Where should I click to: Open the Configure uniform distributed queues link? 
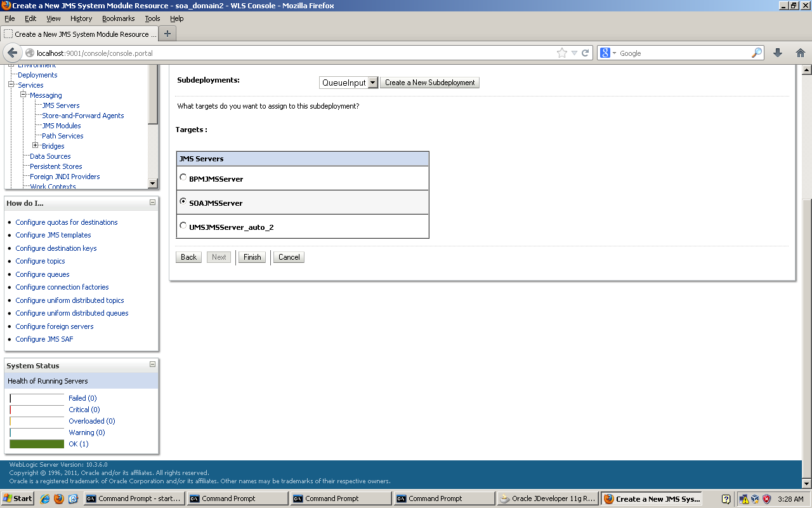click(x=72, y=313)
